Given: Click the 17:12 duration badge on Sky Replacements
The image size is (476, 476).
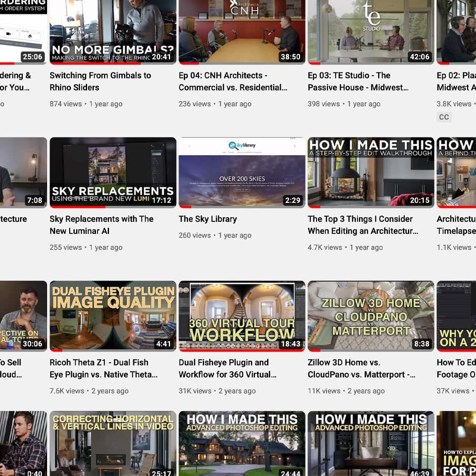Looking at the screenshot, I should click(x=161, y=200).
